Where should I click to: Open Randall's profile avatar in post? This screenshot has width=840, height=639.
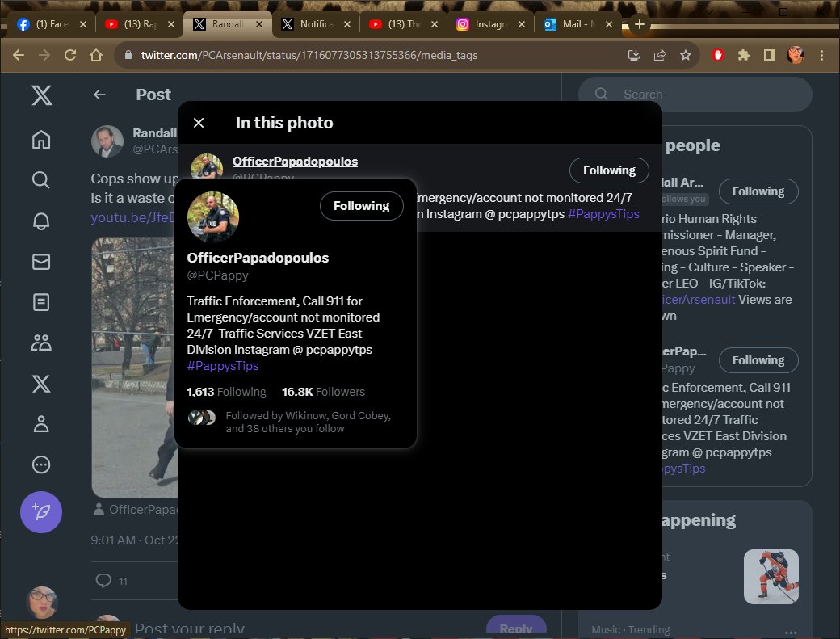point(107,141)
